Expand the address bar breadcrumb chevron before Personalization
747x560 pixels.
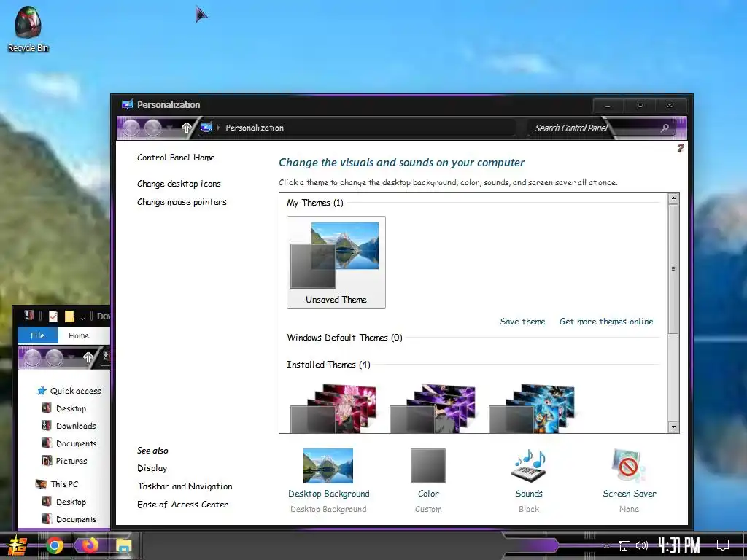tap(218, 128)
